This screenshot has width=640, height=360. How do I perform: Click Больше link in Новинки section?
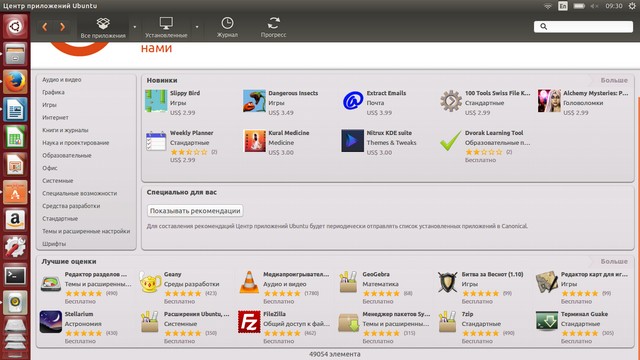pos(614,80)
